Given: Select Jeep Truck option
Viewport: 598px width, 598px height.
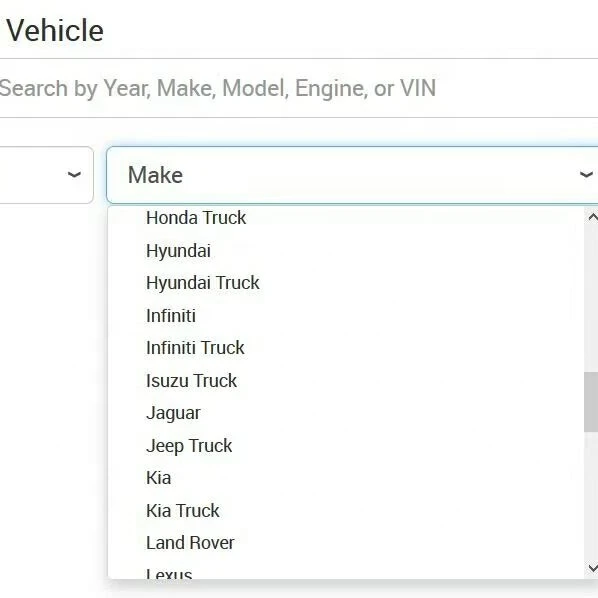Looking at the screenshot, I should [346, 445].
